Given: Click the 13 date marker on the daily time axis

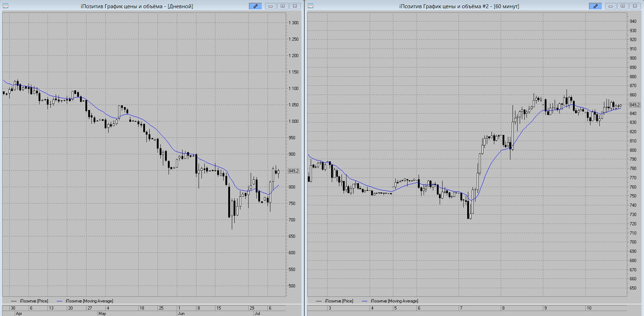Looking at the screenshot, I should pyautogui.click(x=51, y=308).
